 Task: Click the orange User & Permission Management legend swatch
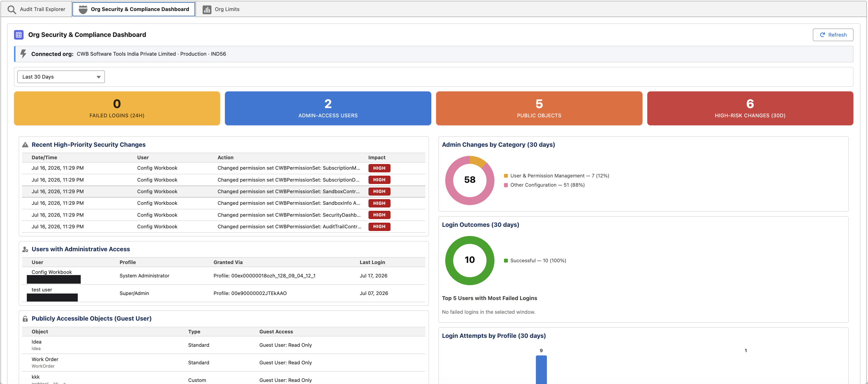[x=506, y=176]
